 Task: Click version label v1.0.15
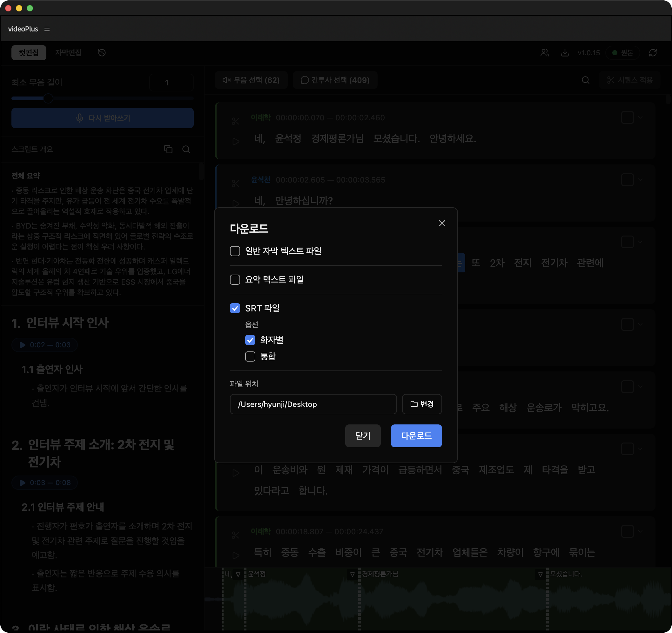(x=588, y=53)
